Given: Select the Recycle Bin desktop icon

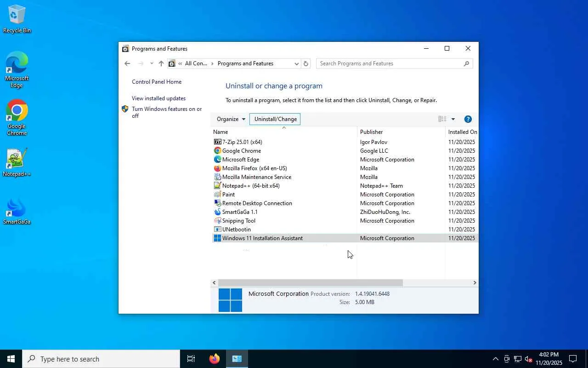Looking at the screenshot, I should 17,19.
